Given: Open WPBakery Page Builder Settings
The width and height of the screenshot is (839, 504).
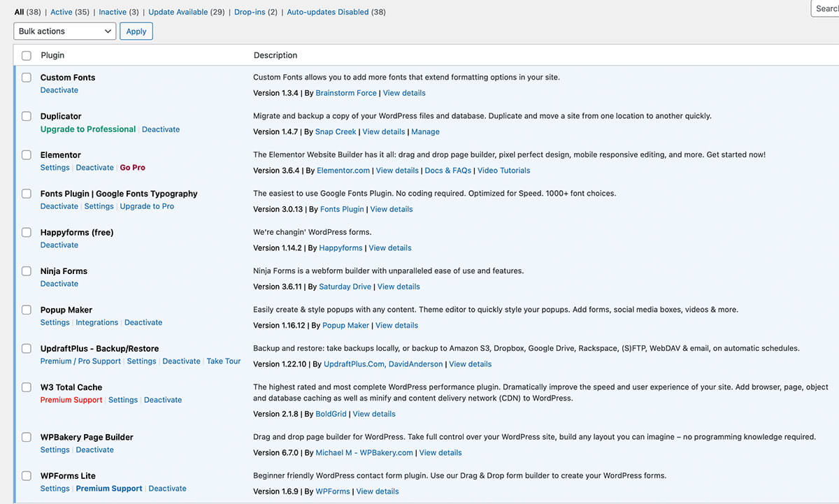Looking at the screenshot, I should click(x=55, y=450).
